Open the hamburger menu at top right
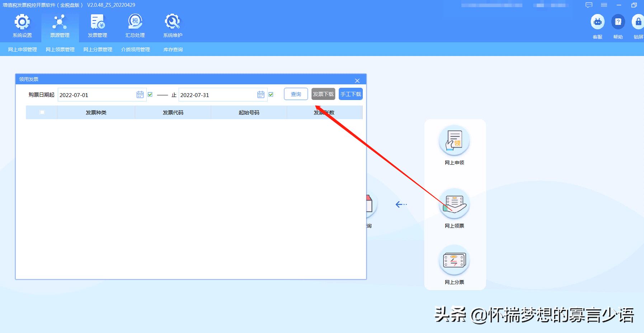 point(603,5)
